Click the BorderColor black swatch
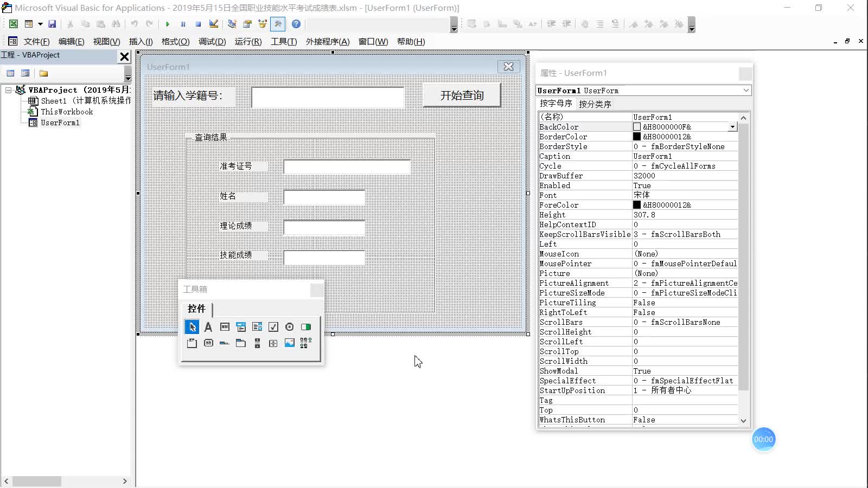The width and height of the screenshot is (868, 488). click(x=637, y=137)
